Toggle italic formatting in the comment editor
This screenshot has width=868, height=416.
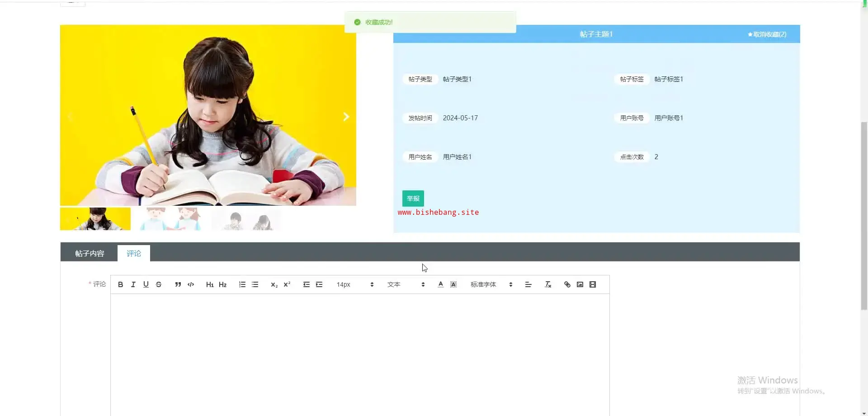tap(133, 284)
